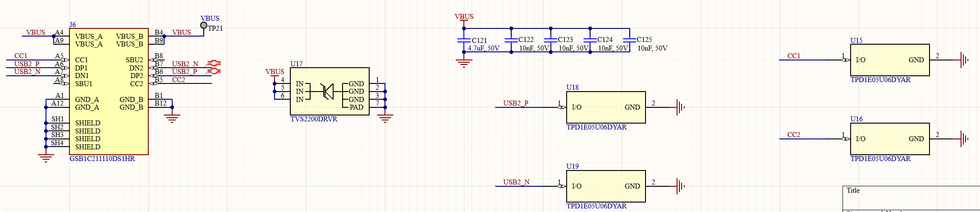Image resolution: width=980 pixels, height=212 pixels.
Task: Select the C122 capacitor symbol
Action: click(x=511, y=40)
